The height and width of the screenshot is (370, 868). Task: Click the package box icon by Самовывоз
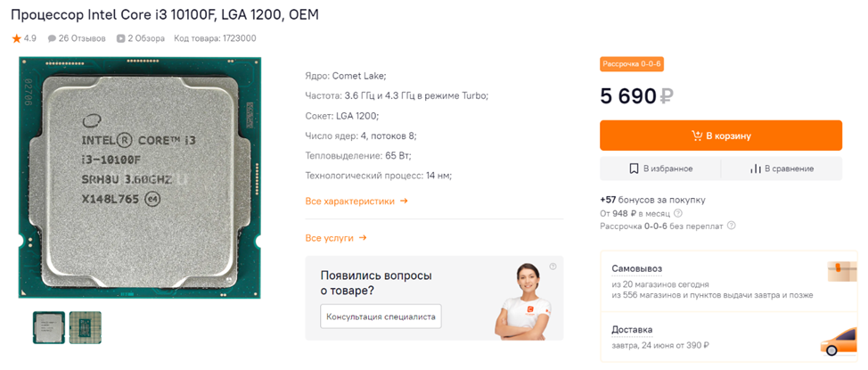[x=840, y=273]
